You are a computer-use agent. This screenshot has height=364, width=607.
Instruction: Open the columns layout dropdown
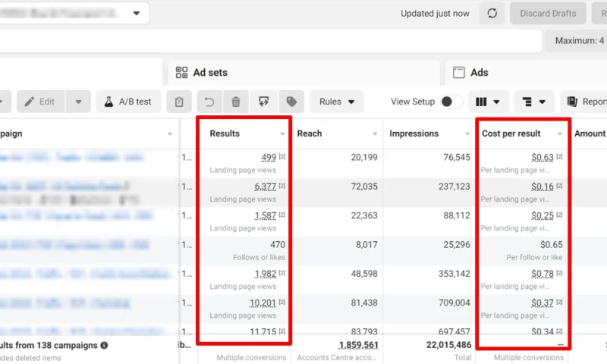point(488,102)
